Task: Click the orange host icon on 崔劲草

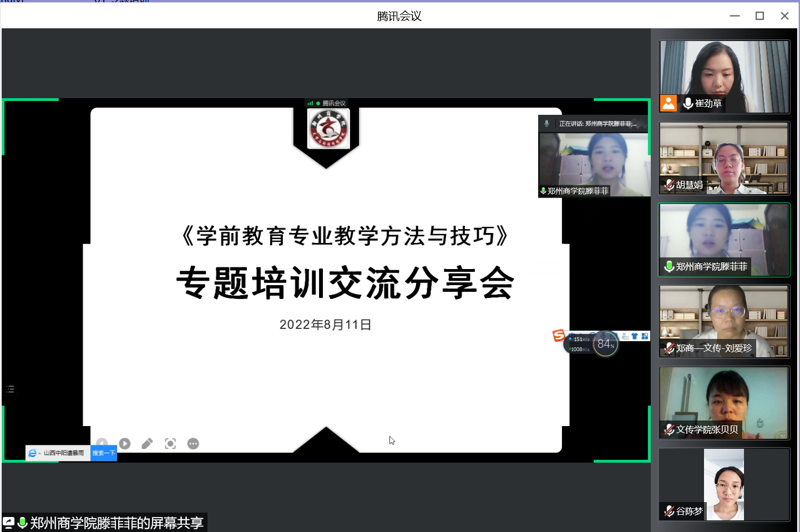Action: click(669, 103)
